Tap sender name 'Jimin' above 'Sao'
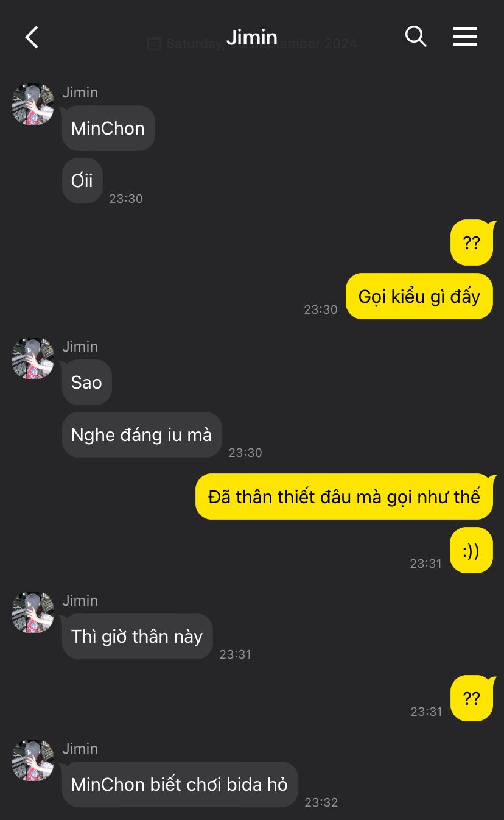Screen dimensions: 504x820 80,346
